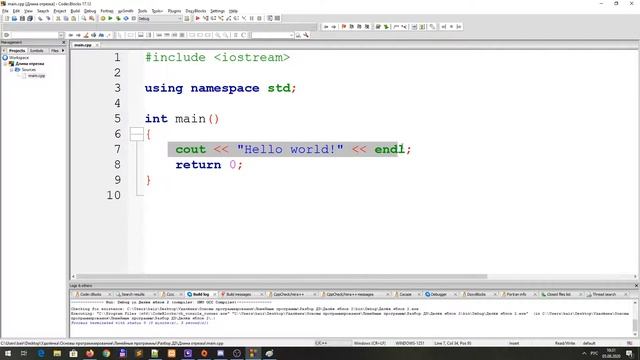Click the green Run triangle icon
Screen dimensions: 640x360
coord(110,18)
